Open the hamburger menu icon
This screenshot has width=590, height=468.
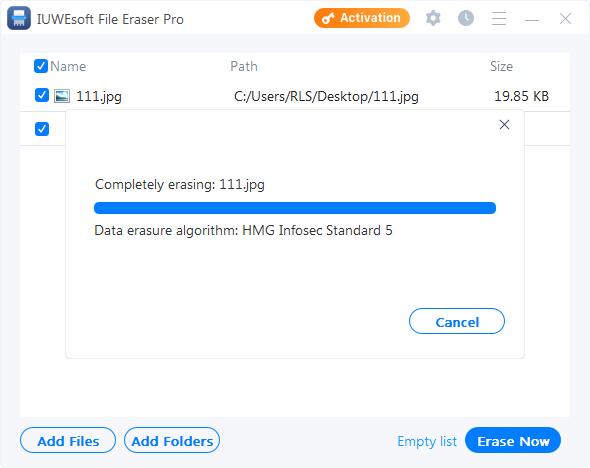(x=499, y=18)
